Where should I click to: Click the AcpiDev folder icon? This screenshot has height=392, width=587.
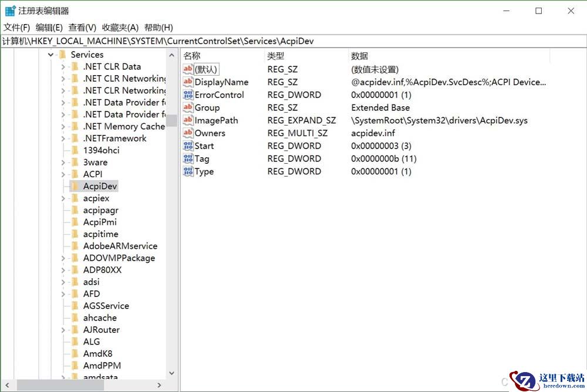(x=75, y=186)
